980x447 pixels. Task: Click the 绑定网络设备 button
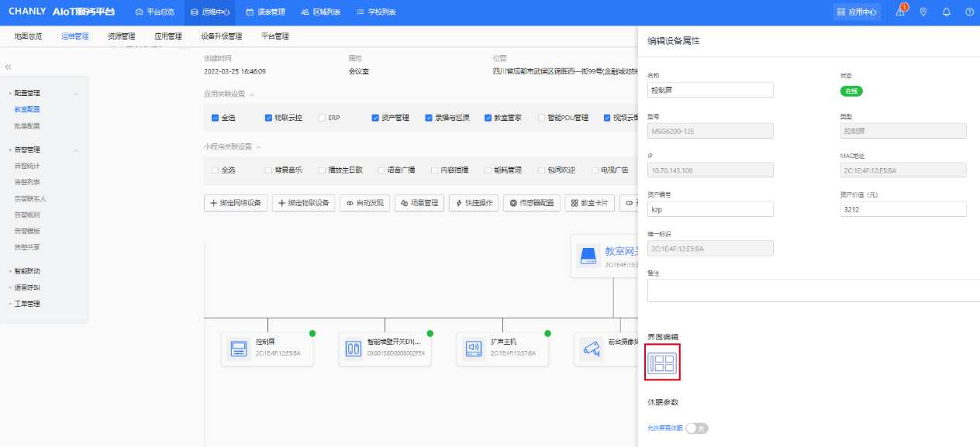point(236,203)
